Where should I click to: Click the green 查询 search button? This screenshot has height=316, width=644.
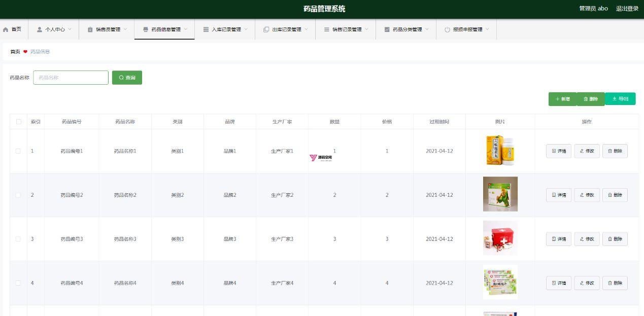click(x=127, y=78)
